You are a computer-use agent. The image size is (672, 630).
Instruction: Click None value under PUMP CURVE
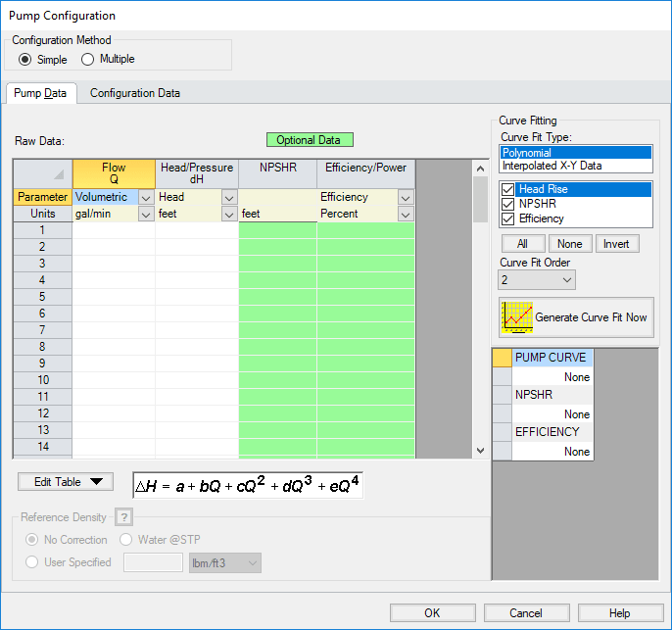tap(552, 377)
